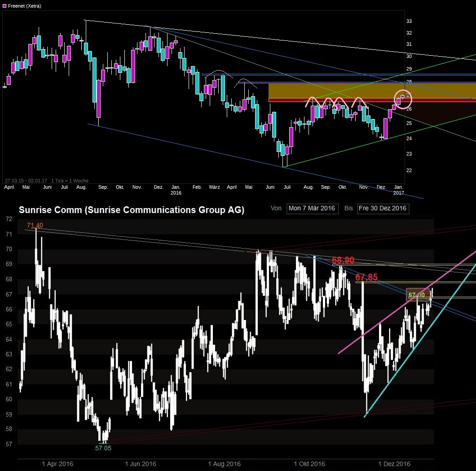Click price level 22 on Freenet axis
This screenshot has width=476, height=471.
click(x=409, y=170)
